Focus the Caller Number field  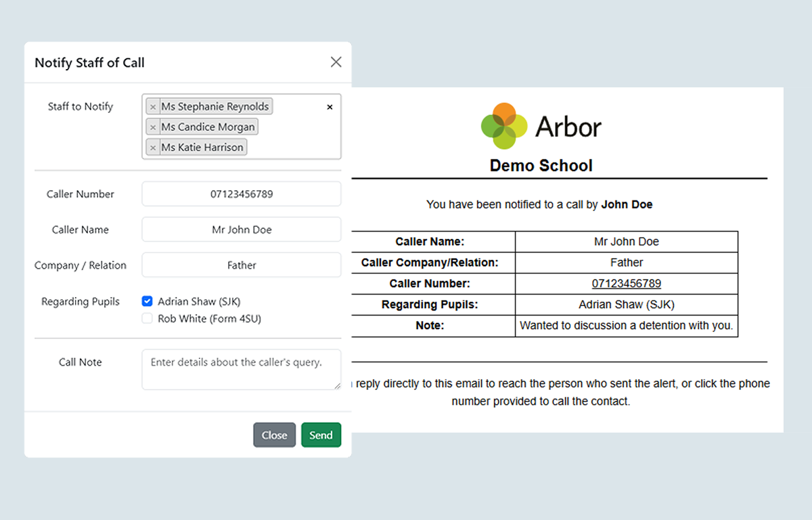(x=242, y=194)
